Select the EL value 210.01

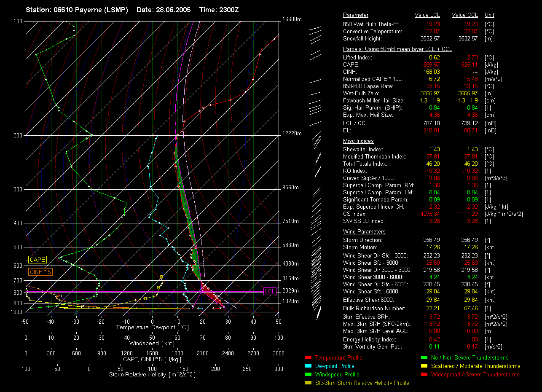coord(432,131)
